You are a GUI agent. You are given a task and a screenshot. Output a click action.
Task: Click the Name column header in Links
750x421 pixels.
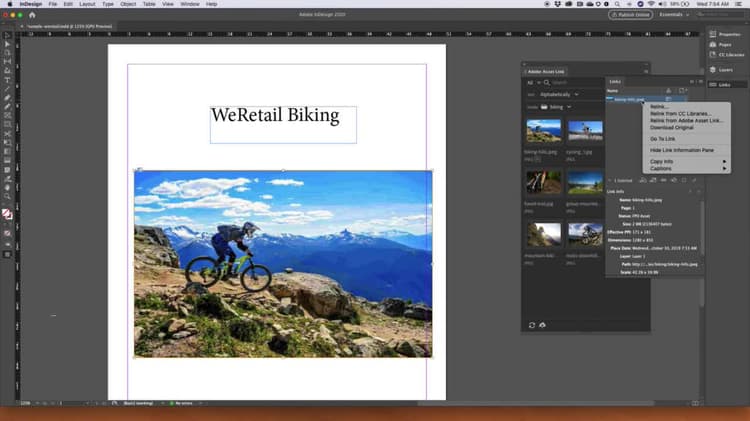[613, 91]
